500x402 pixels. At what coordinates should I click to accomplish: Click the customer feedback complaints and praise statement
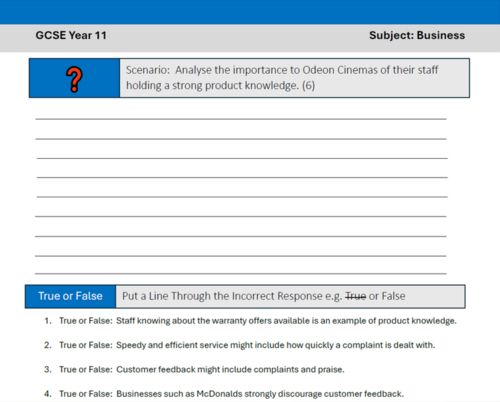pos(230,369)
